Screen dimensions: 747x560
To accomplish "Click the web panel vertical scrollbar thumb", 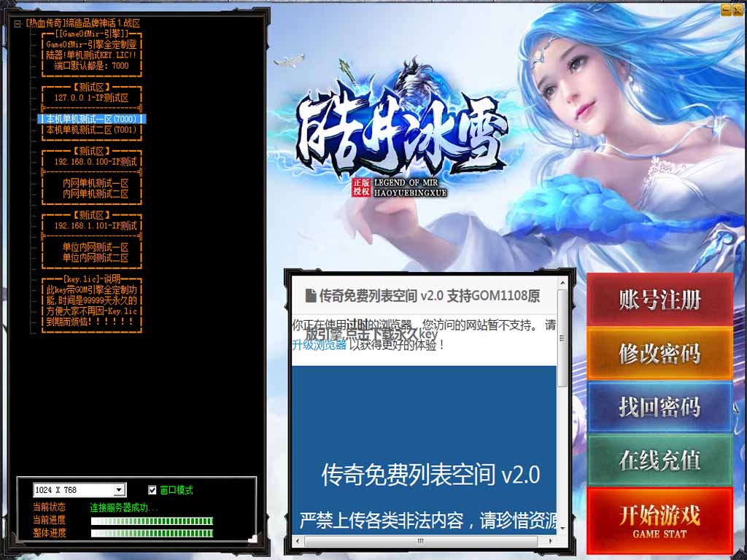I will (562, 338).
